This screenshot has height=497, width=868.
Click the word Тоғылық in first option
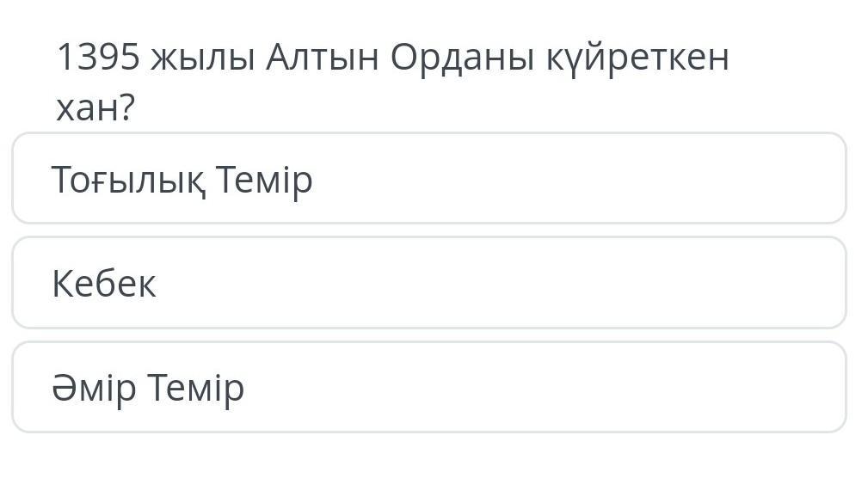click(128, 180)
